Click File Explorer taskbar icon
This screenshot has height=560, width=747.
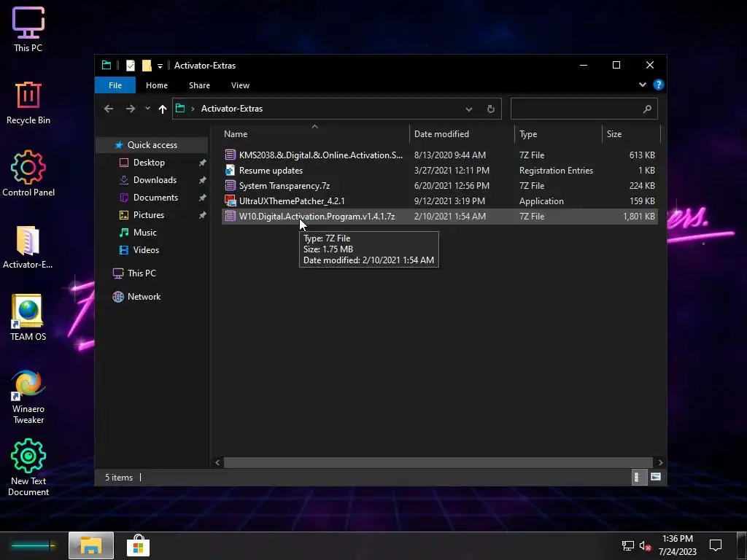coord(91,545)
